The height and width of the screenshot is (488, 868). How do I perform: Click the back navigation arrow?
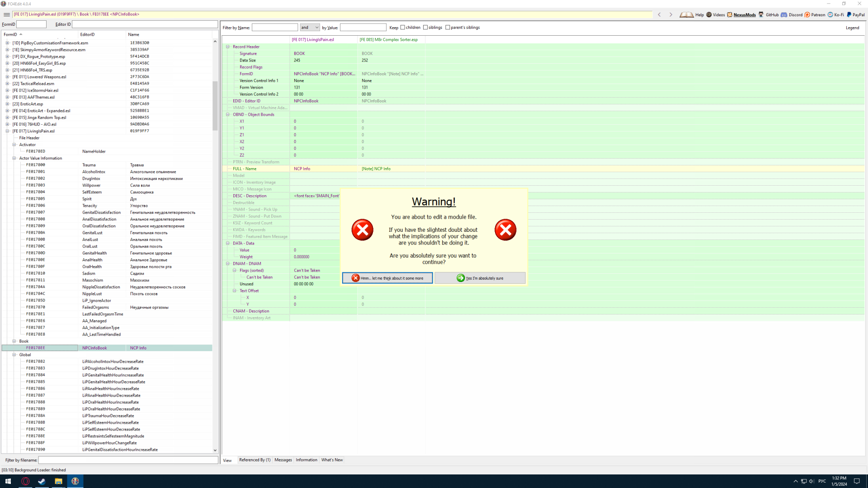(660, 14)
